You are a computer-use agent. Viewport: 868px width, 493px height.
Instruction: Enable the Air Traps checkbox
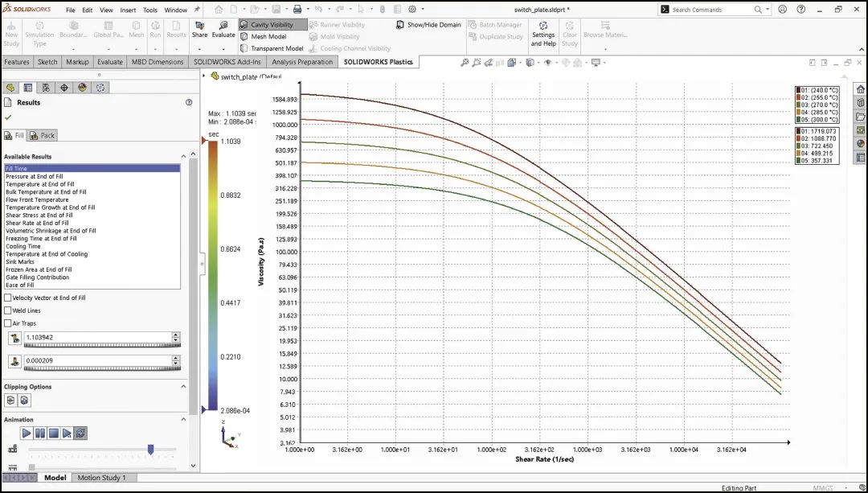[x=8, y=323]
